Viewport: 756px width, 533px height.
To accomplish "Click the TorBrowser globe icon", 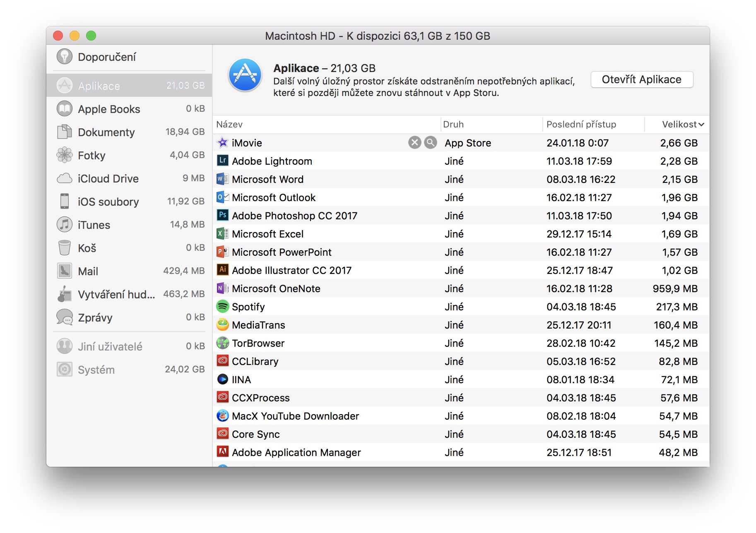I will click(222, 343).
